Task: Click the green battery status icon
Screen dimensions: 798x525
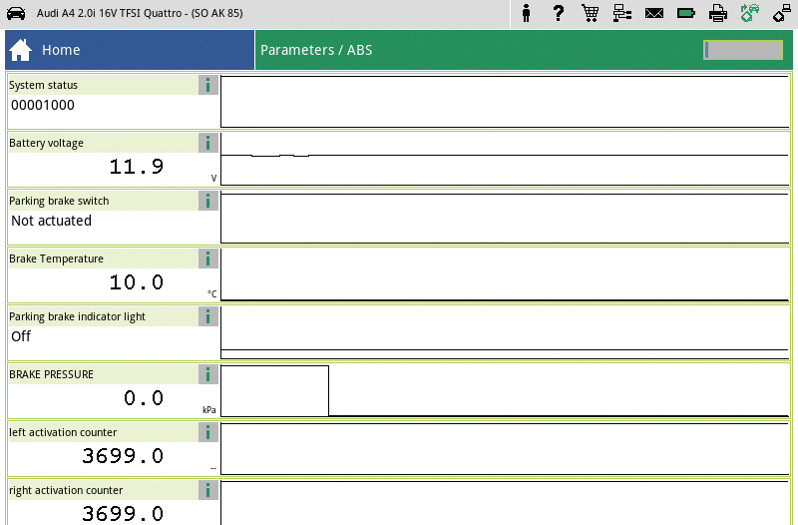Action: pos(686,13)
